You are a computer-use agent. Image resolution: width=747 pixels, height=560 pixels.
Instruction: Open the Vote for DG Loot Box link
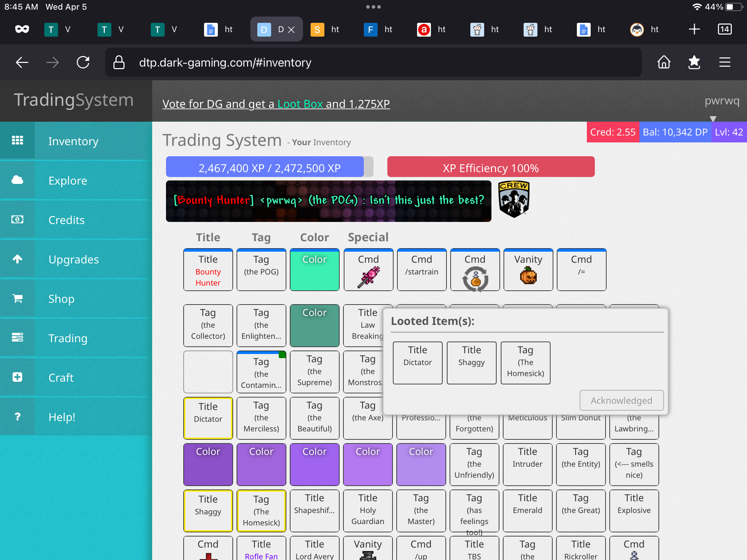coord(276,104)
